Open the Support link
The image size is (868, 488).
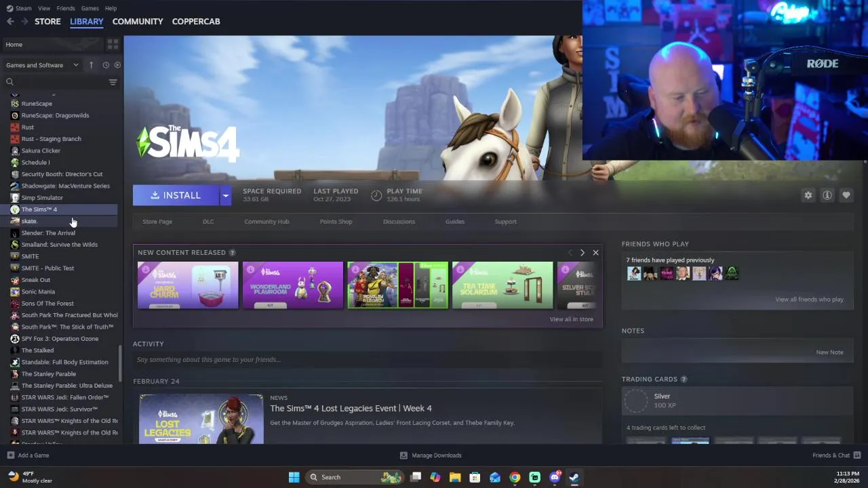(505, 222)
